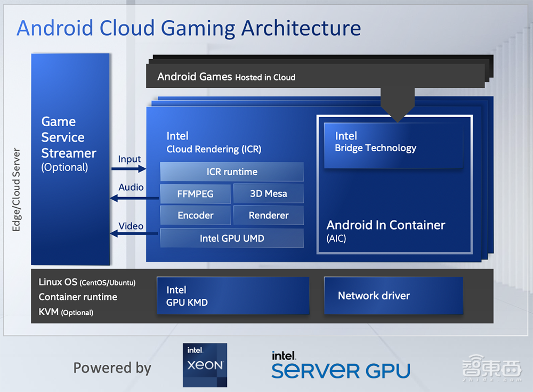Click the Intel Xeon logo badge
The height and width of the screenshot is (392, 533).
point(205,365)
